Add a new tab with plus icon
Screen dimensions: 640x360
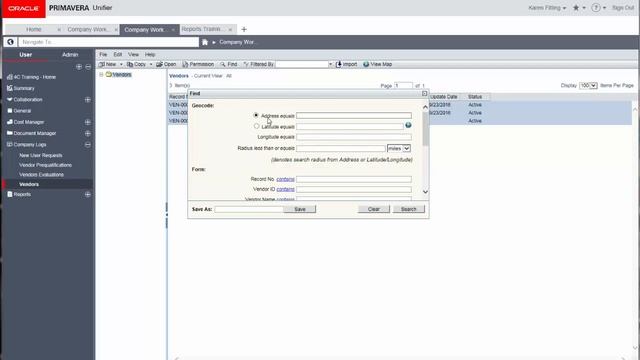click(244, 29)
